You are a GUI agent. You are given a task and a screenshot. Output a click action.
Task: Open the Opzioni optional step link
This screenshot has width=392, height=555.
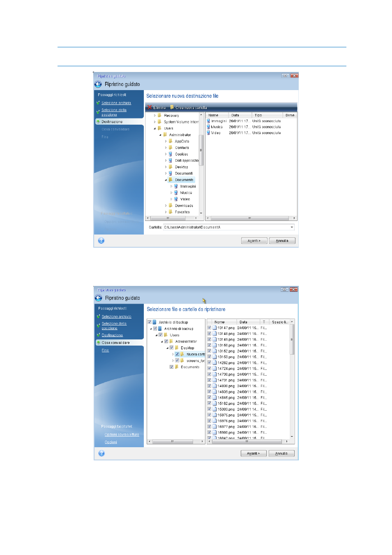(x=111, y=442)
